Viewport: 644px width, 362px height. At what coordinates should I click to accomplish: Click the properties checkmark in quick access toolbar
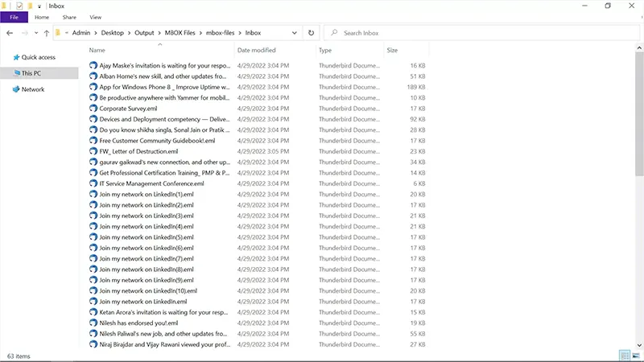point(19,6)
